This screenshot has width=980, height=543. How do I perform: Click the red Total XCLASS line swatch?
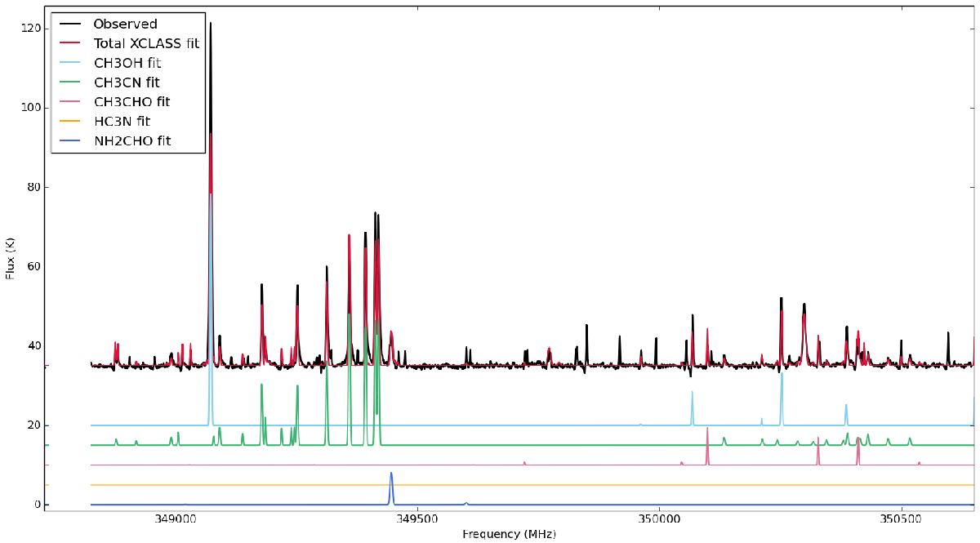pyautogui.click(x=70, y=43)
